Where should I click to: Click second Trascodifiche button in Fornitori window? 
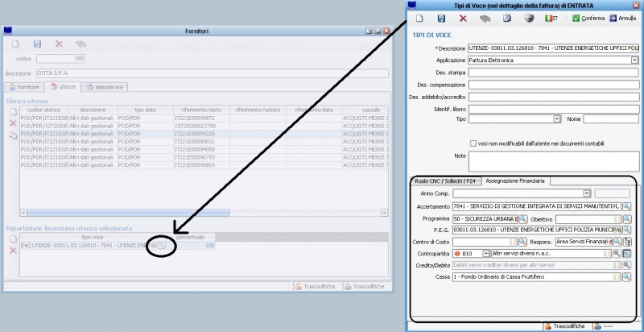(365, 286)
